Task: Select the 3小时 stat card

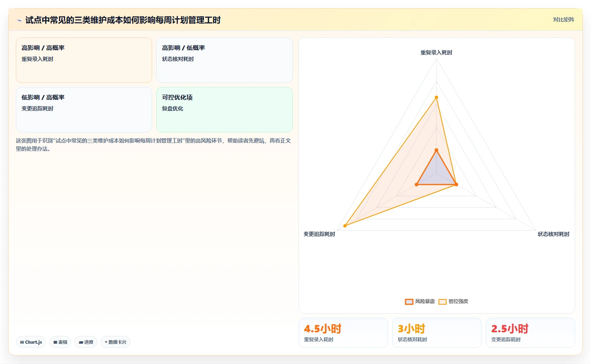Action: coord(437,333)
